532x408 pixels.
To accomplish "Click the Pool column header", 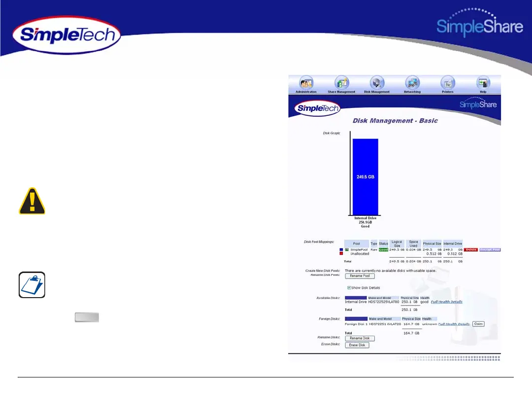I will click(x=357, y=244).
